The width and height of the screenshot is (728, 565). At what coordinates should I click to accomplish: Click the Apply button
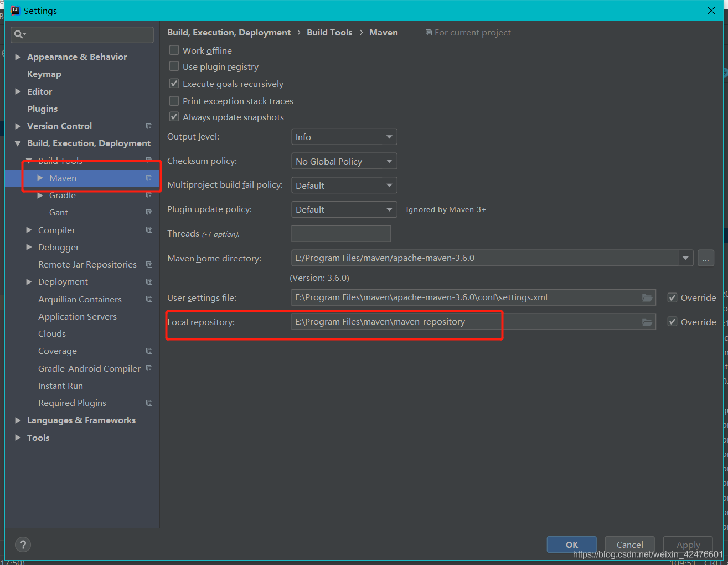click(x=688, y=545)
